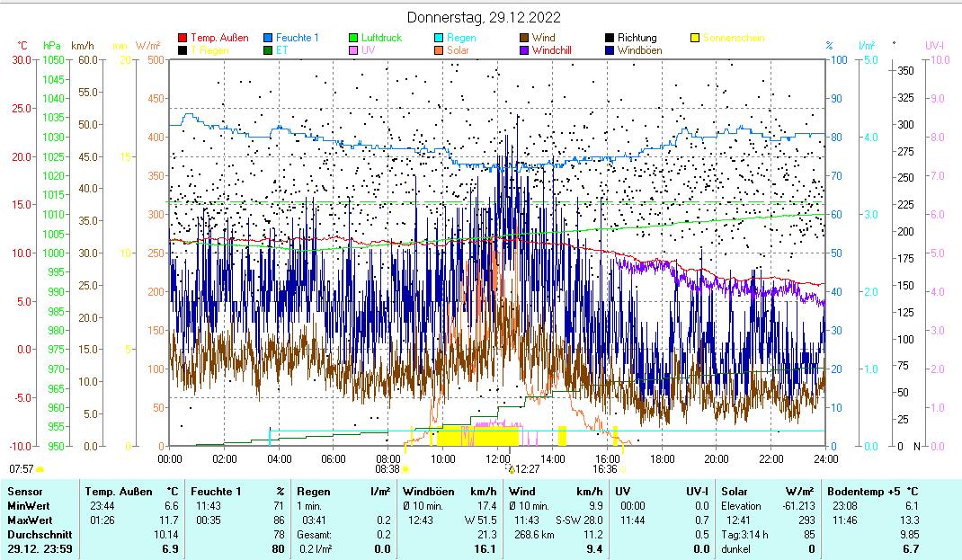Click the Bodentemp +5 °C table header
The height and width of the screenshot is (560, 962).
[x=871, y=492]
